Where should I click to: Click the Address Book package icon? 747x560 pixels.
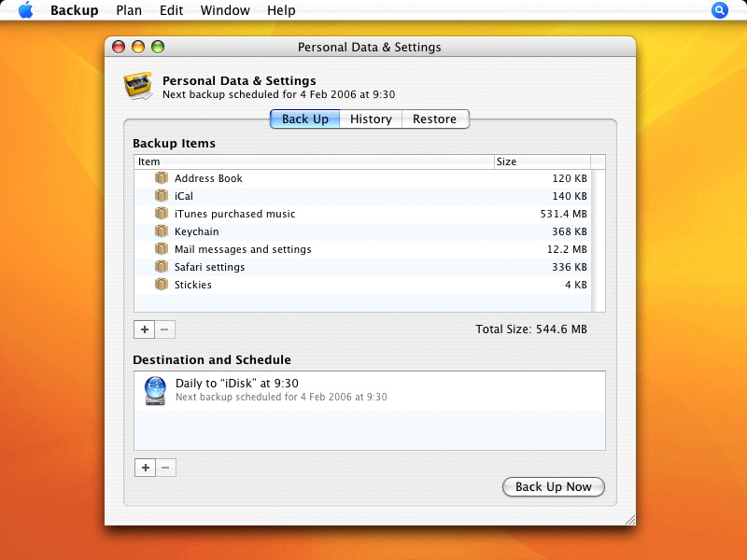(162, 178)
